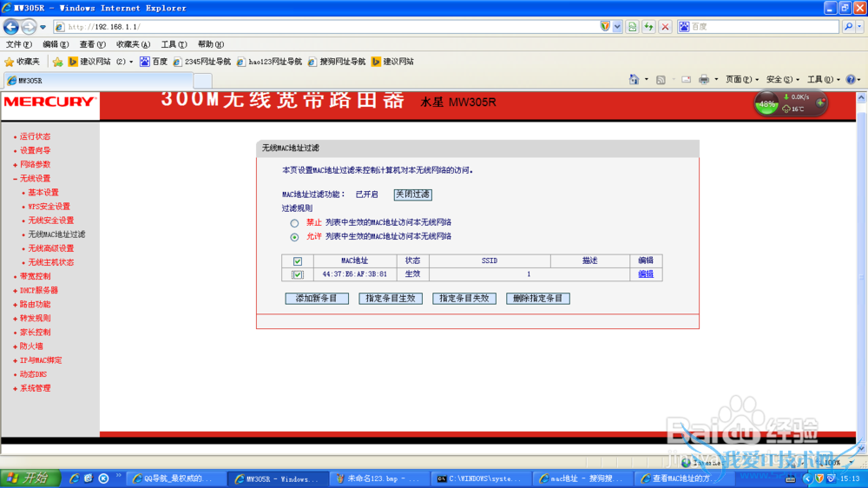Click the browser Back arrow button
This screenshot has width=868, height=488.
tap(11, 26)
